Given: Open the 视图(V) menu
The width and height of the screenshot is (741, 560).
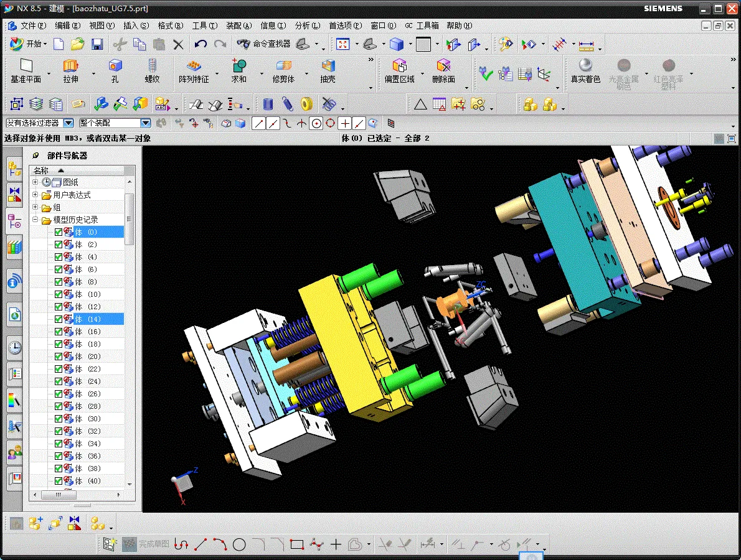Looking at the screenshot, I should pos(102,26).
